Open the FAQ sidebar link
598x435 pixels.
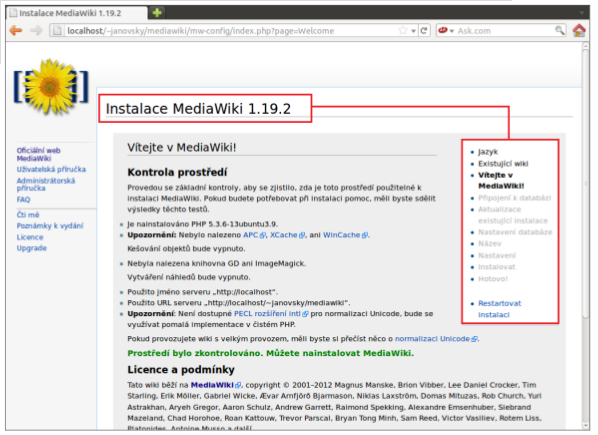[x=23, y=199]
